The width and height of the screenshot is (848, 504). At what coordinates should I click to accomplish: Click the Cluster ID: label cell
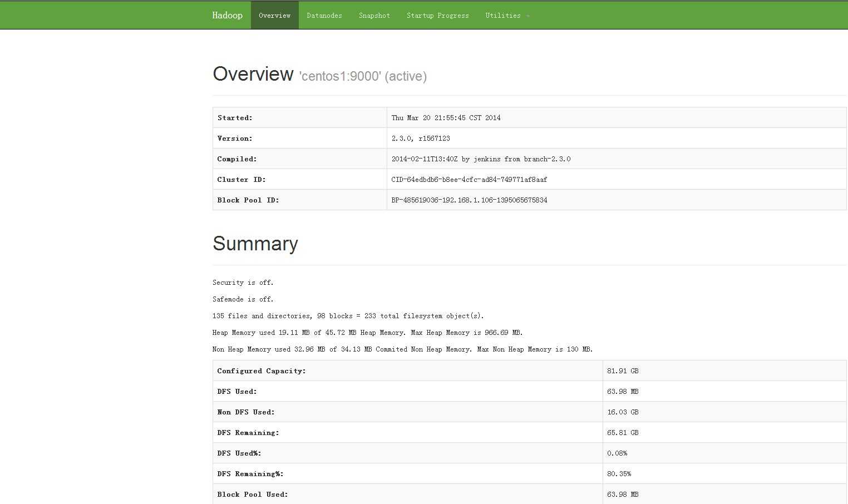click(x=300, y=179)
